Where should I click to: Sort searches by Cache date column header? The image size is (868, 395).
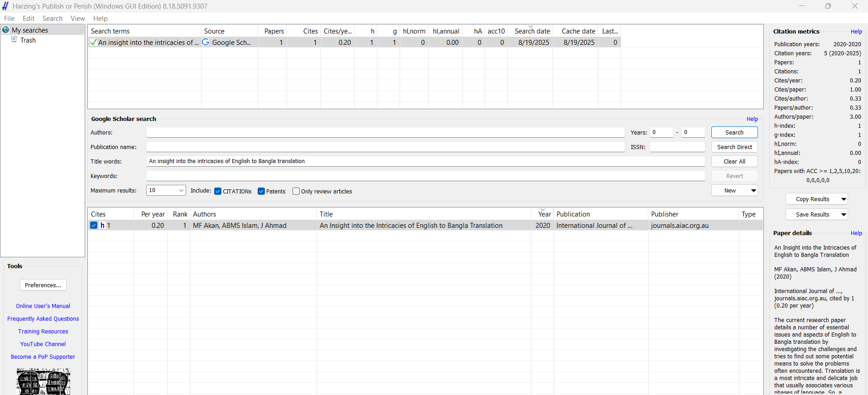click(576, 31)
